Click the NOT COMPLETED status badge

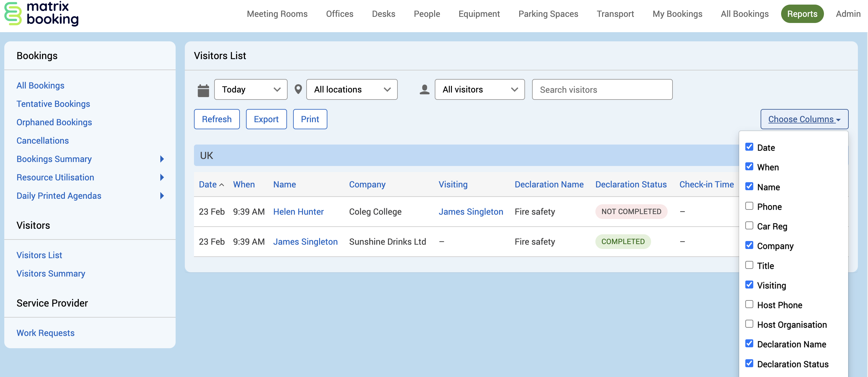pos(631,212)
